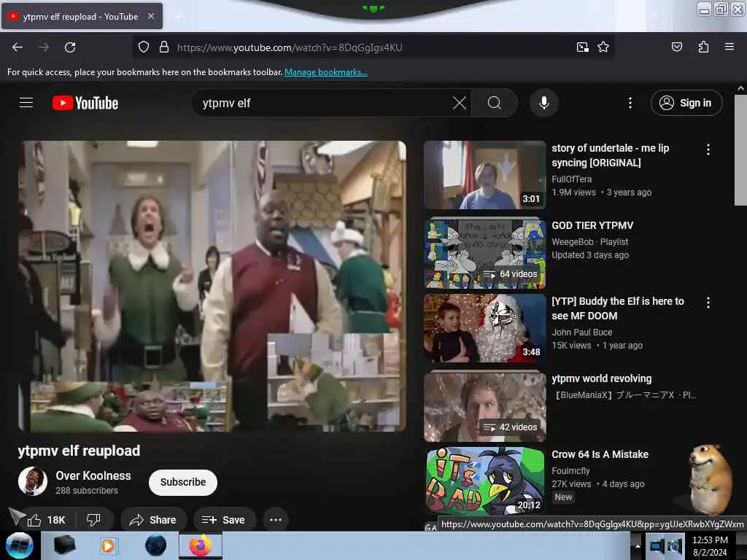Open the more actions ellipsis under the video
The width and height of the screenshot is (747, 560).
pyautogui.click(x=276, y=520)
